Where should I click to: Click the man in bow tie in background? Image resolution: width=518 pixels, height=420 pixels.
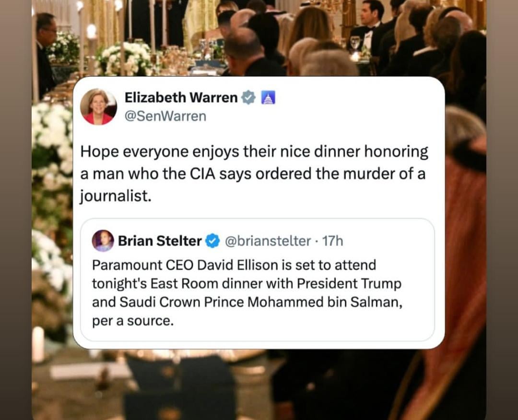coord(368,28)
